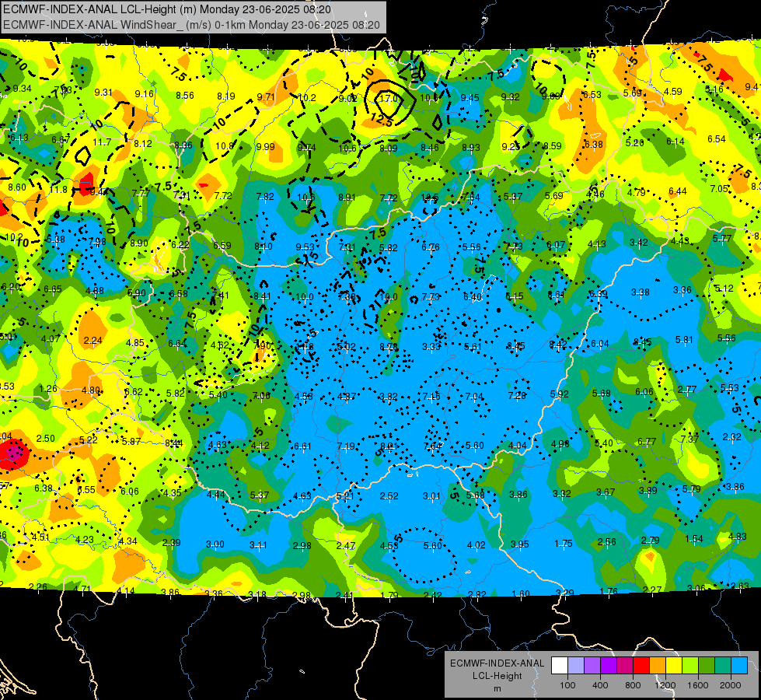The image size is (761, 700).
Task: Click 'ECMWF-INDEX-ANAL' text in the legend box
Action: point(497,663)
